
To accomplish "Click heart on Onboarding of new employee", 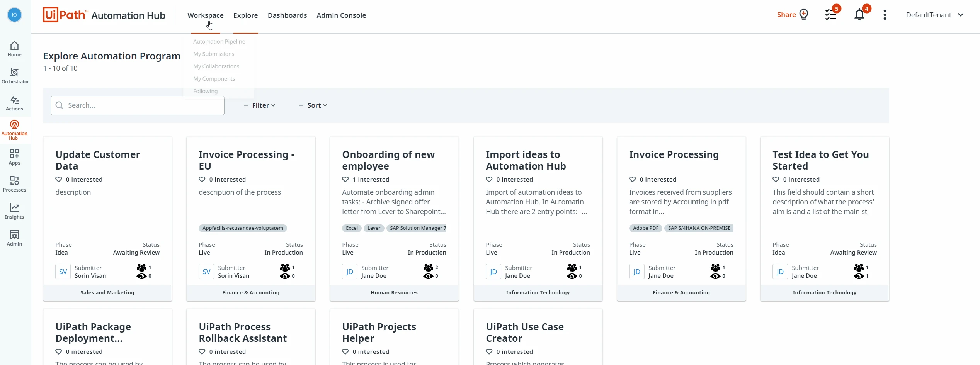I will pyautogui.click(x=345, y=180).
